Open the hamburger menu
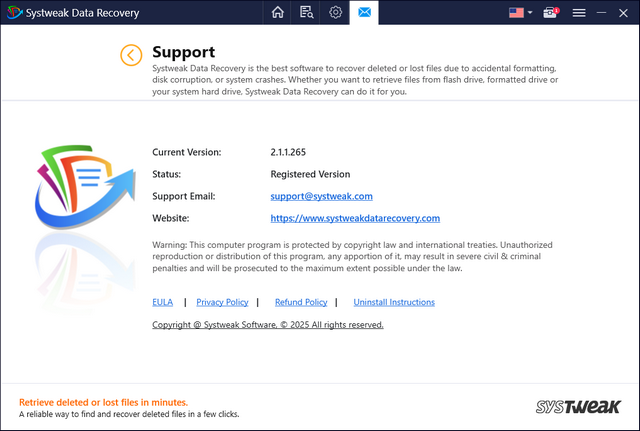Image resolution: width=640 pixels, height=431 pixels. tap(579, 13)
